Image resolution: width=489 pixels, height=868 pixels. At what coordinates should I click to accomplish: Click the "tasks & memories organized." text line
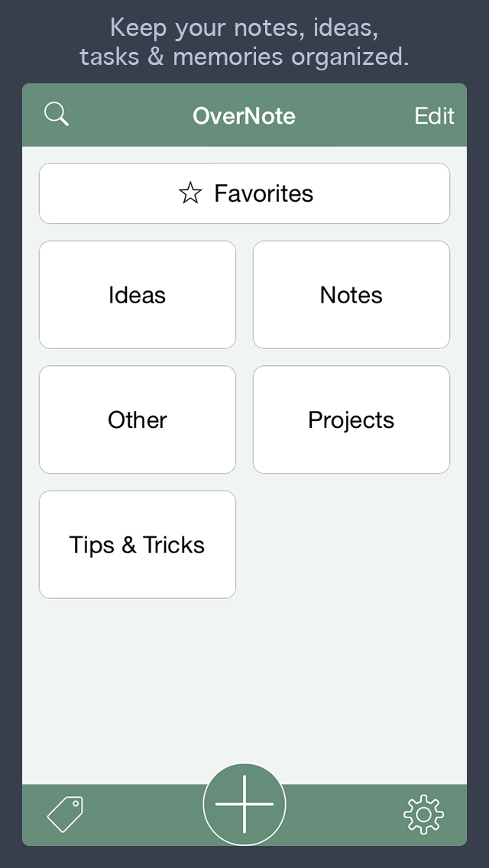point(244,57)
